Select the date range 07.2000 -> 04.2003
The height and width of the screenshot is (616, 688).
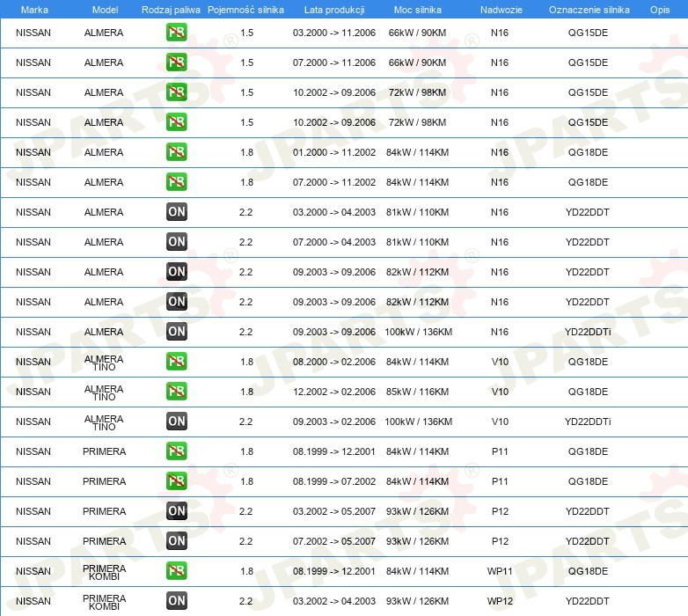(x=334, y=242)
